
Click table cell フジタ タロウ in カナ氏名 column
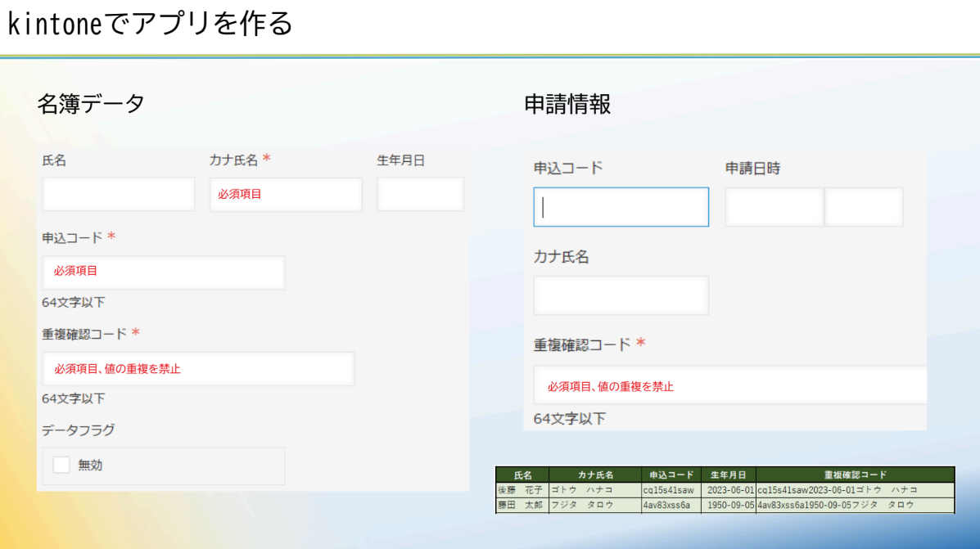click(x=595, y=506)
